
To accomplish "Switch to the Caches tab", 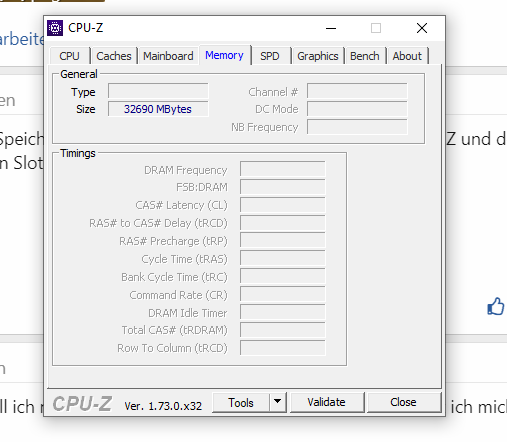I will (114, 56).
